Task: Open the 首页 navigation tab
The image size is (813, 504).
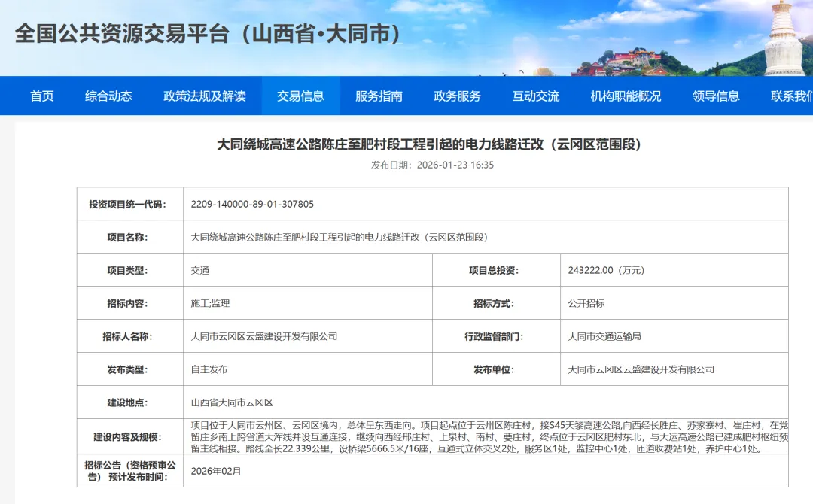Action: (42, 96)
